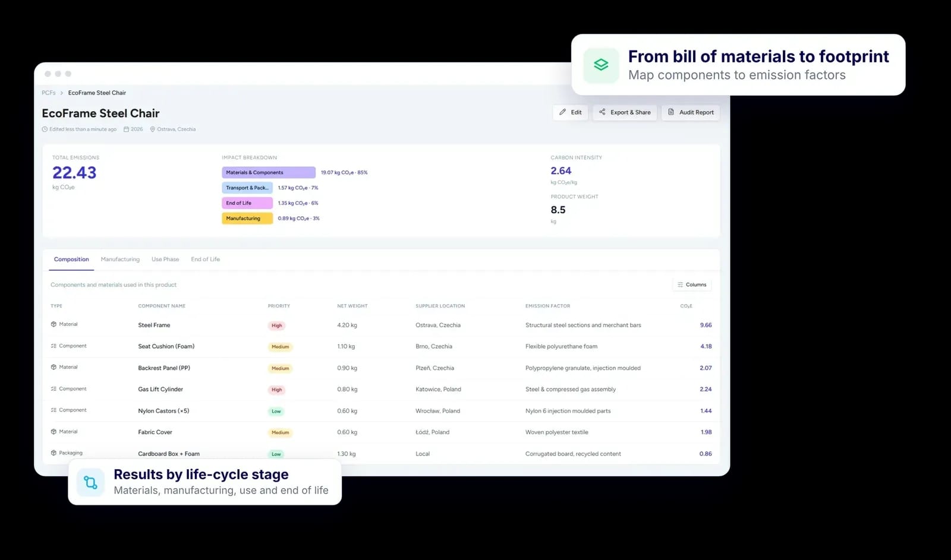Open the Composition tab
The image size is (951, 560).
(71, 260)
